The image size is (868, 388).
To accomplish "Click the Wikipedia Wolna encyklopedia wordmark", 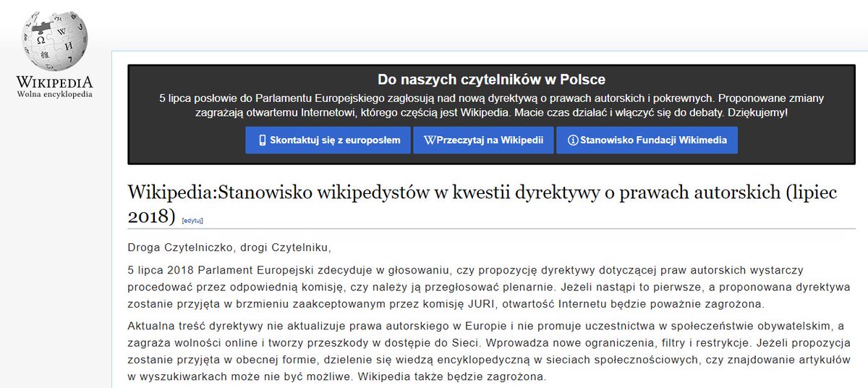I will pos(55,87).
